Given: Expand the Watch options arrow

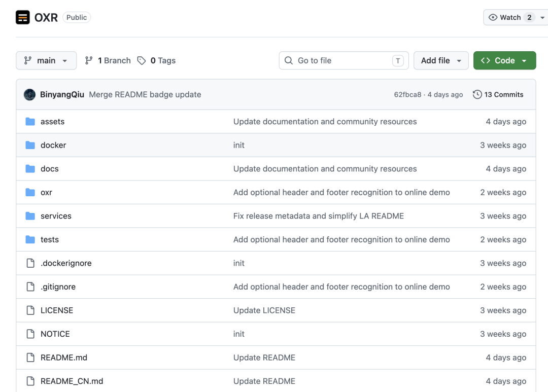Looking at the screenshot, I should (542, 17).
